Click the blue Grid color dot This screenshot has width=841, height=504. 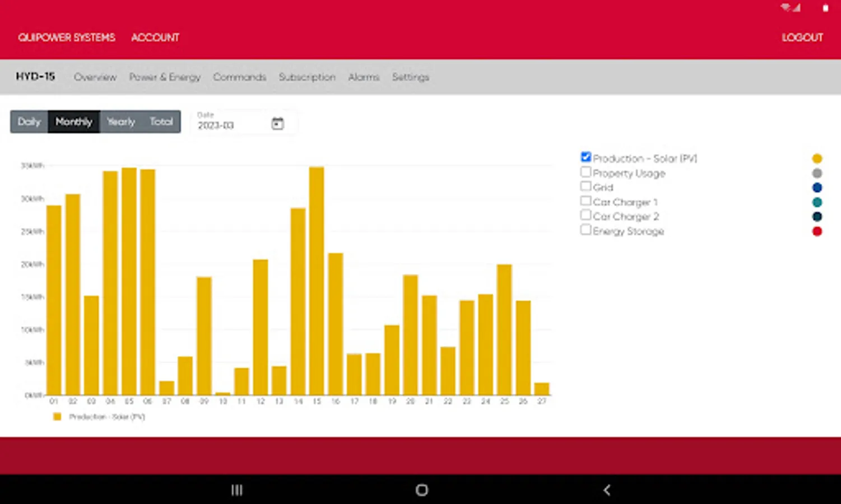[817, 188]
